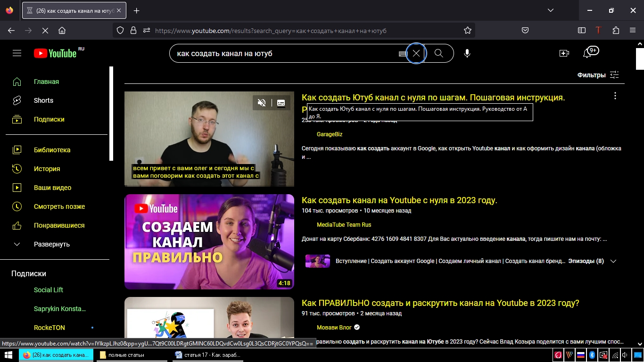Image resolution: width=644 pixels, height=362 pixels.
Task: Close the current YouTube tab
Action: point(120,10)
